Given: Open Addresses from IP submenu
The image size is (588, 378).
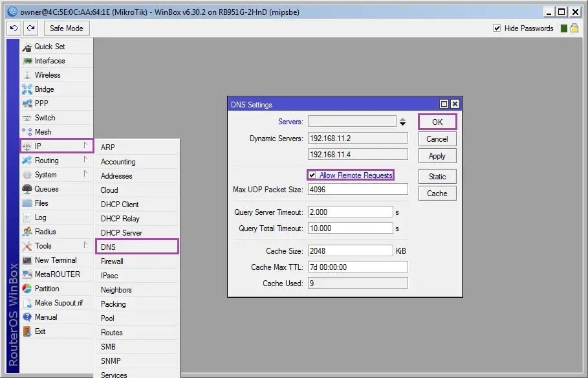Looking at the screenshot, I should click(137, 175).
